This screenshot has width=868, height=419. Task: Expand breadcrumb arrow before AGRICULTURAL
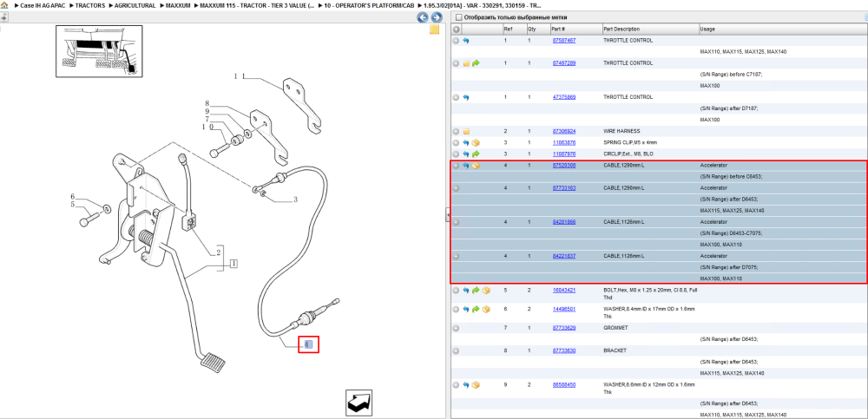[111, 5]
